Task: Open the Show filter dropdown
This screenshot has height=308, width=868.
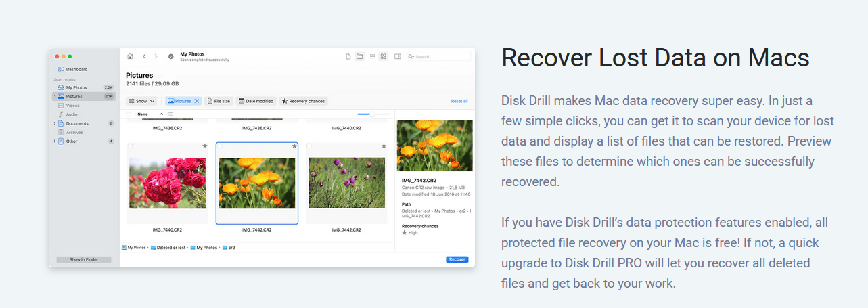Action: tap(142, 101)
